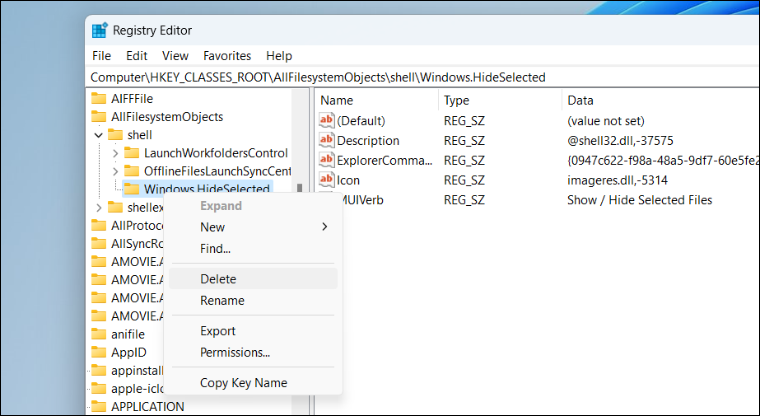
Task: Choose Rename from the context menu
Action: pos(253,300)
